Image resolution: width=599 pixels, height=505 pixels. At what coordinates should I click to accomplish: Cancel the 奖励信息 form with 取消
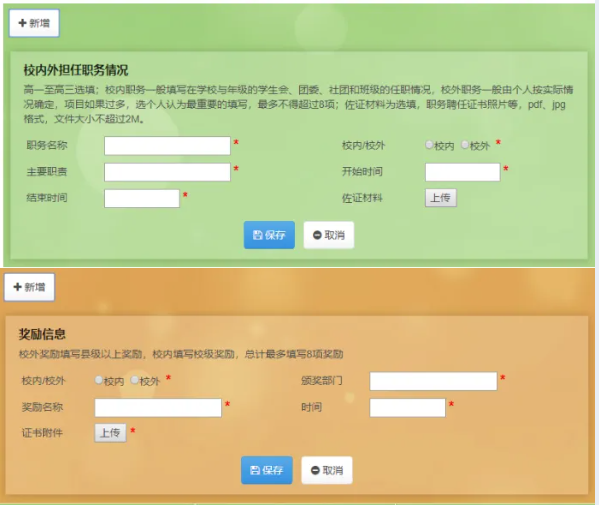click(327, 470)
